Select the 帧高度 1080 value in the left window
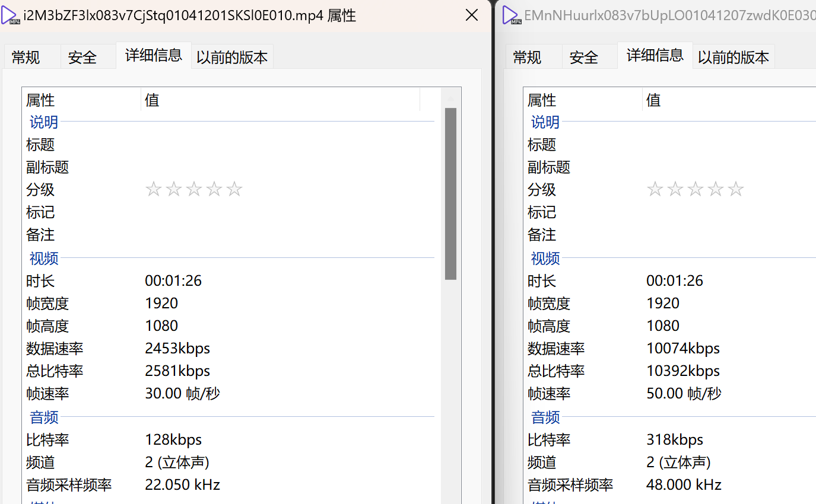The width and height of the screenshot is (816, 504). (x=161, y=326)
